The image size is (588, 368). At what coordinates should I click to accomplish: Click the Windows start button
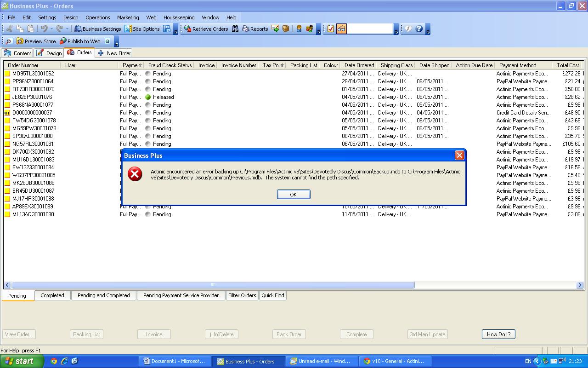pyautogui.click(x=22, y=361)
